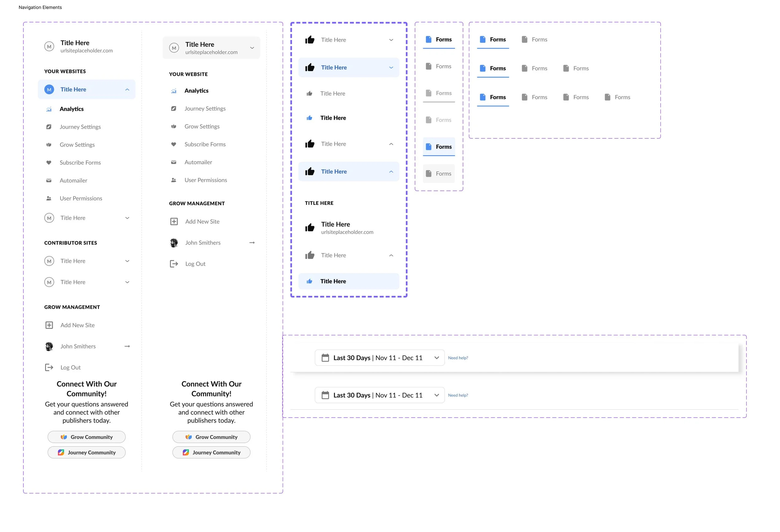Click the Automailer envelope icon in the left sidebar
This screenshot has height=532, width=780.
[x=49, y=181]
